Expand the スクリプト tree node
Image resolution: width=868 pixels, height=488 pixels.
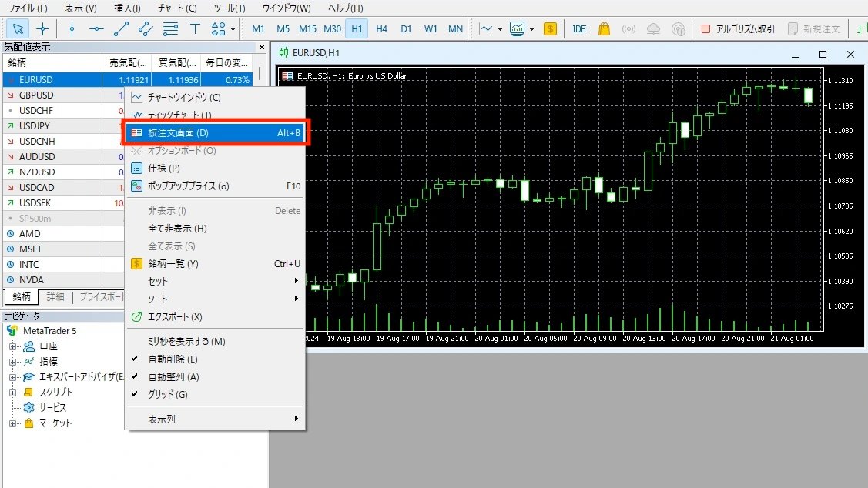pos(12,393)
